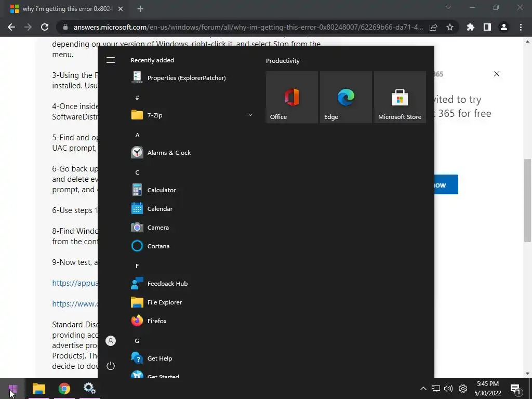This screenshot has height=399, width=532.
Task: Click the # section header
Action: [x=137, y=98]
